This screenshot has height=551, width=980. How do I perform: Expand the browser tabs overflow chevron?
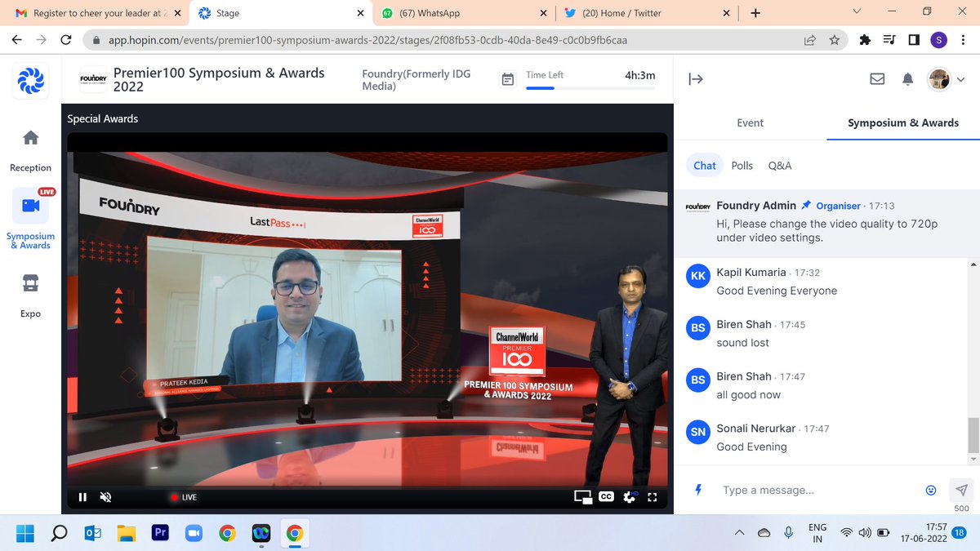[855, 12]
